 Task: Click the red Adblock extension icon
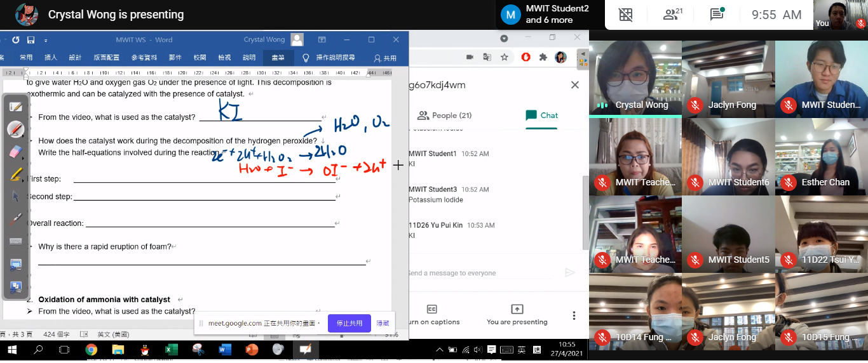(526, 57)
